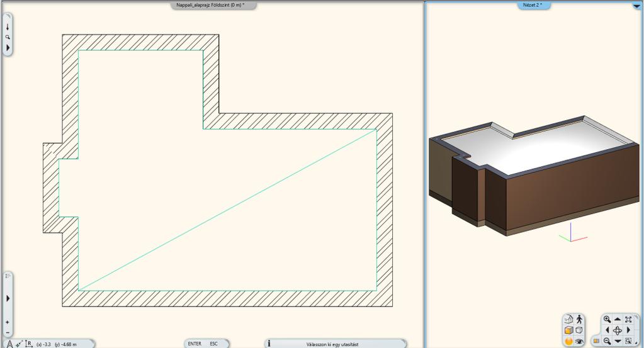This screenshot has width=644, height=348.
Task: Select the orange shaded cube display mode
Action: [568, 330]
